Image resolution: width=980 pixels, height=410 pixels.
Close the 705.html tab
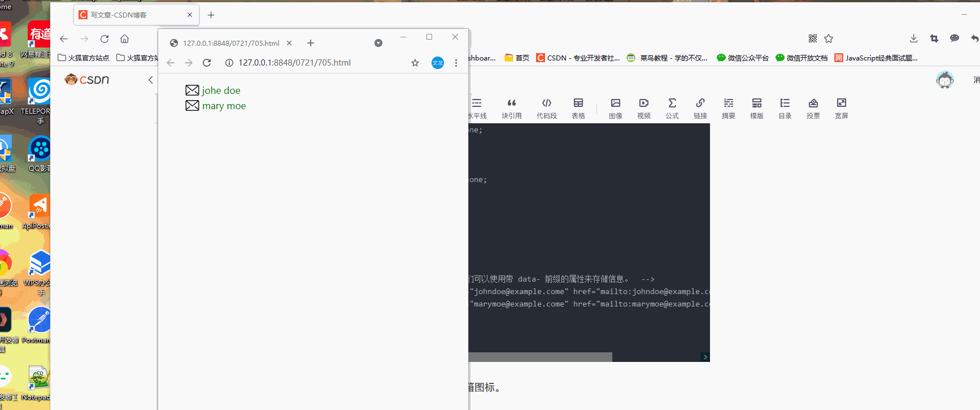[289, 43]
